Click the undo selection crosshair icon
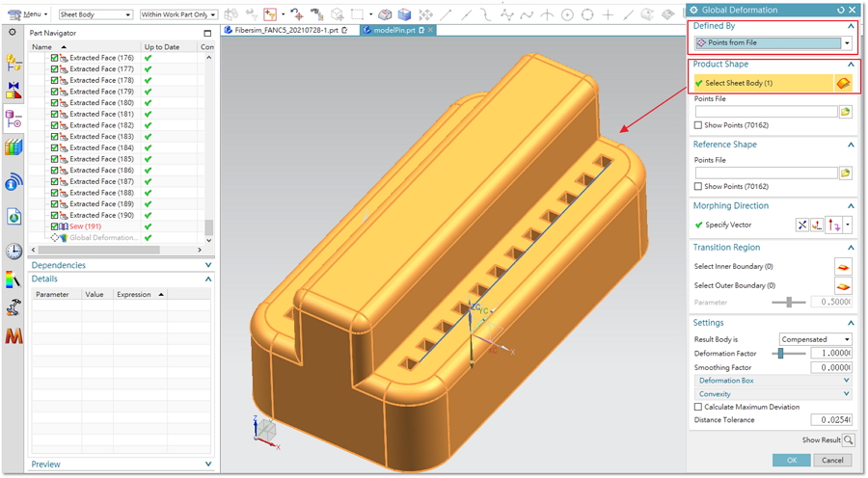 coord(297,14)
